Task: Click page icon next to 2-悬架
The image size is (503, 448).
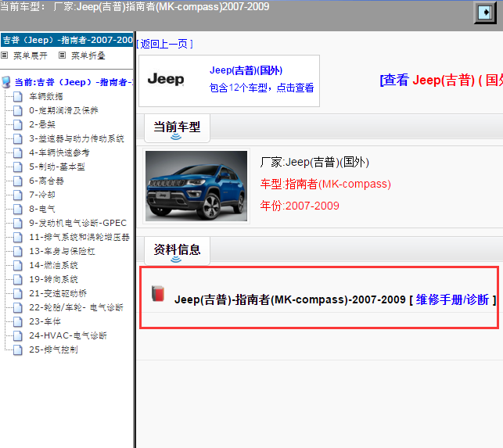Action: [x=18, y=124]
